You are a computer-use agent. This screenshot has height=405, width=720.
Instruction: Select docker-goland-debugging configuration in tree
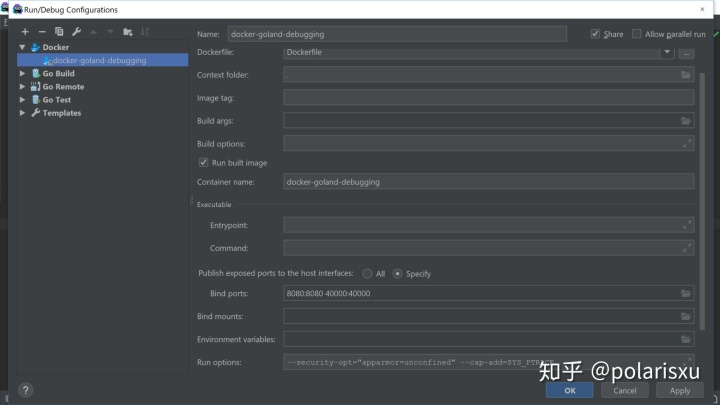pos(102,60)
